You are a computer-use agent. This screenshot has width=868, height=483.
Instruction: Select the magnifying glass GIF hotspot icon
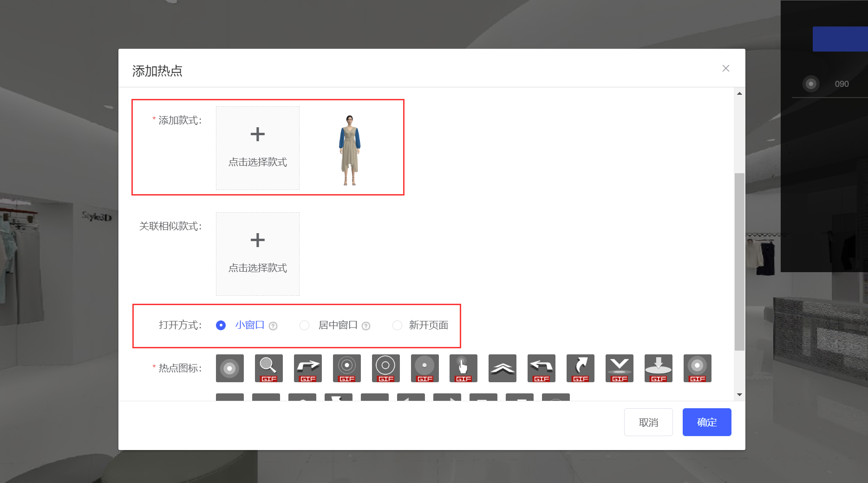268,368
